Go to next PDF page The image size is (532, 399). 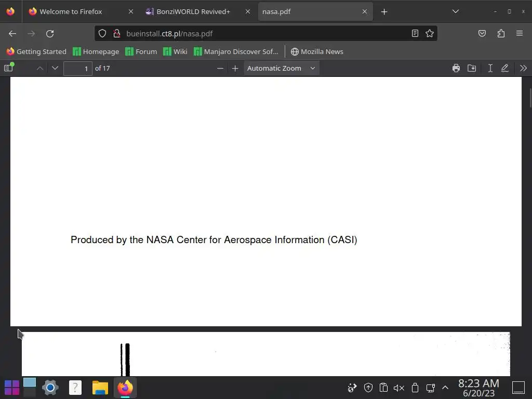[55, 68]
